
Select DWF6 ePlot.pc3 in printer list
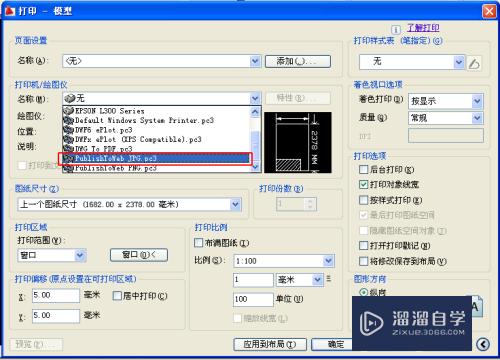(156, 130)
